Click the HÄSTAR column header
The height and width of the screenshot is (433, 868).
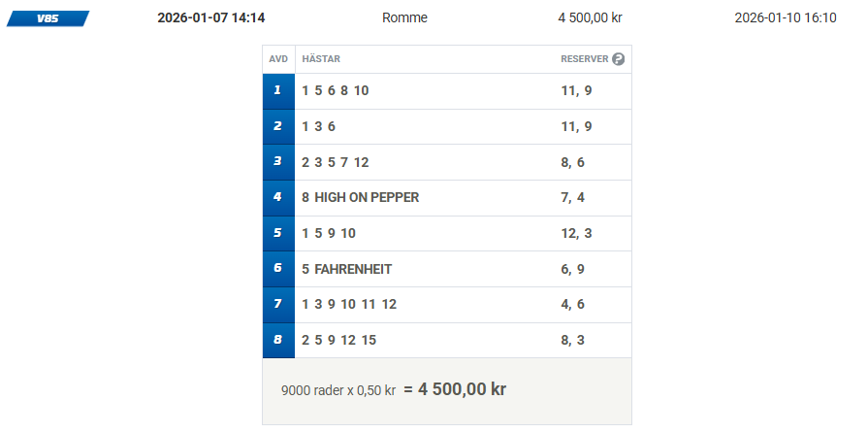[321, 59]
